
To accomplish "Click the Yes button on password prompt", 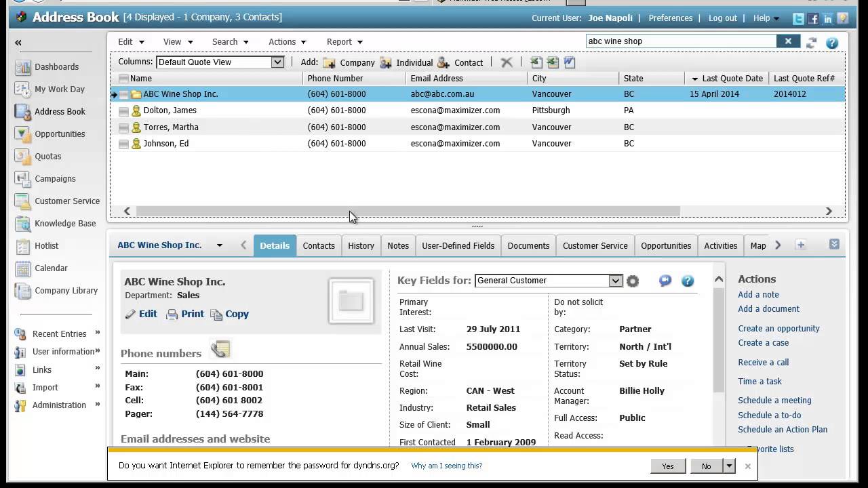I will pos(668,466).
